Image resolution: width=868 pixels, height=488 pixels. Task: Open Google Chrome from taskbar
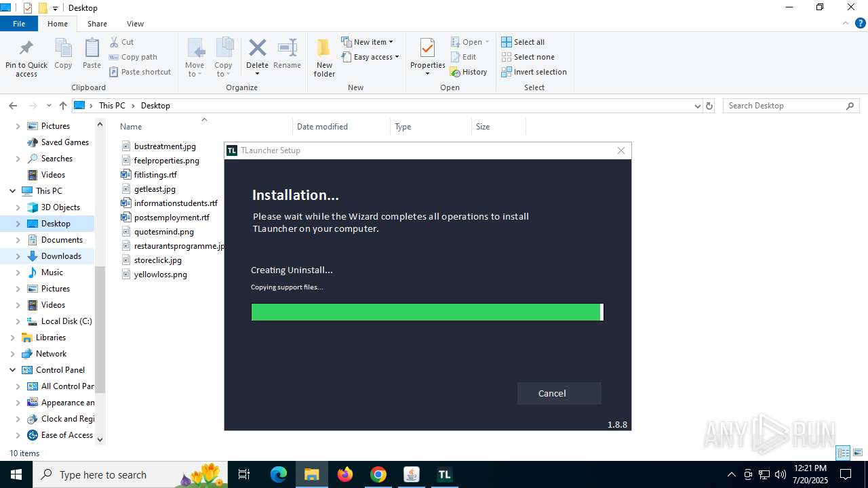point(378,474)
